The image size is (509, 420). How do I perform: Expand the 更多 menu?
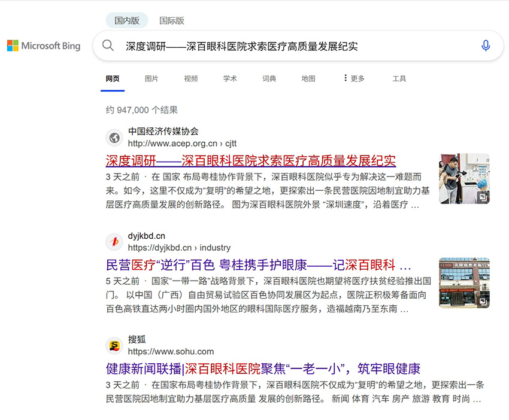tap(355, 78)
